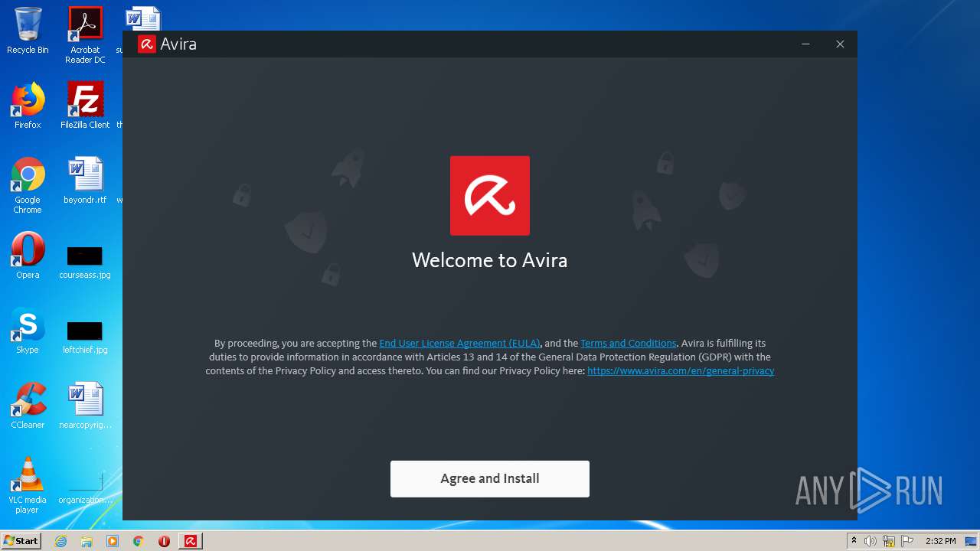Launch VLC media player from the desktop
980x551 pixels.
click(x=28, y=485)
